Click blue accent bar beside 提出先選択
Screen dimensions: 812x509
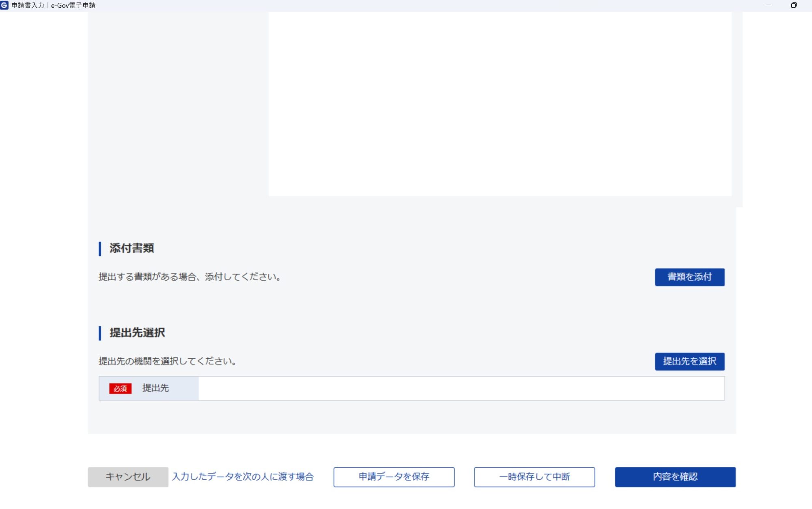coord(100,333)
